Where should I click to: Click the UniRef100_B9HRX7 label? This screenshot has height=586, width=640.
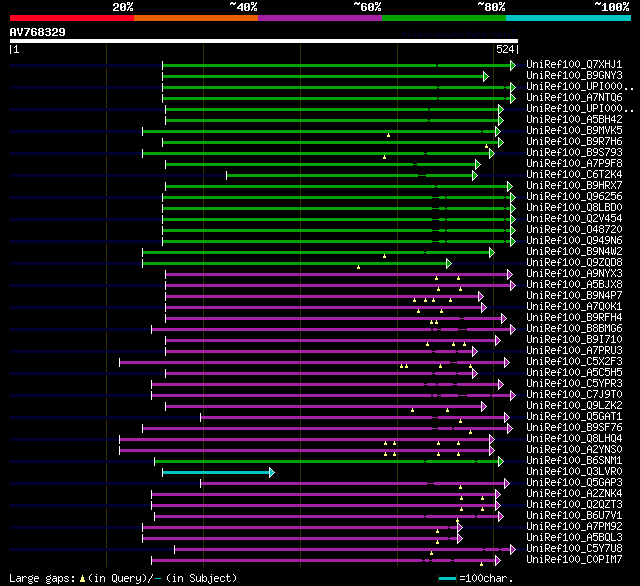coord(574,185)
